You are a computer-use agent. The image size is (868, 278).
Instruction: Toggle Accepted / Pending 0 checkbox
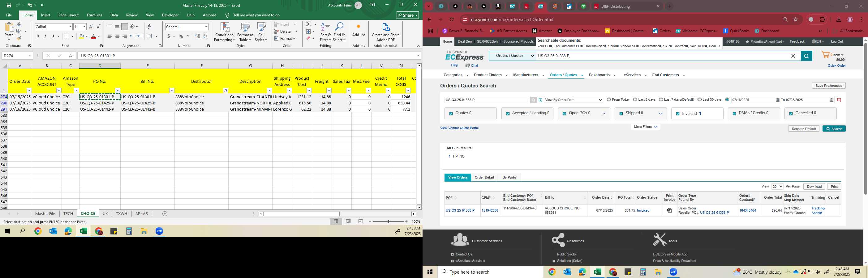click(507, 114)
